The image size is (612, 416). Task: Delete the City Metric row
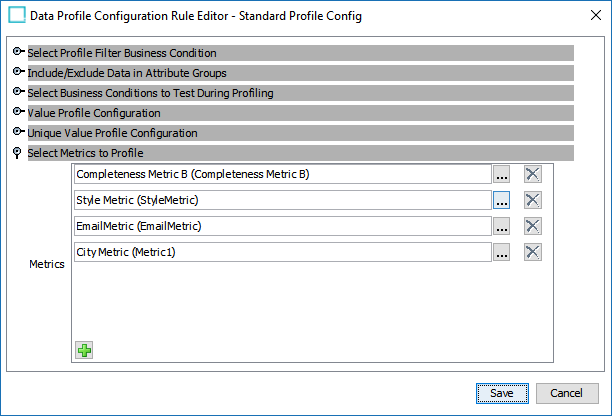[532, 252]
